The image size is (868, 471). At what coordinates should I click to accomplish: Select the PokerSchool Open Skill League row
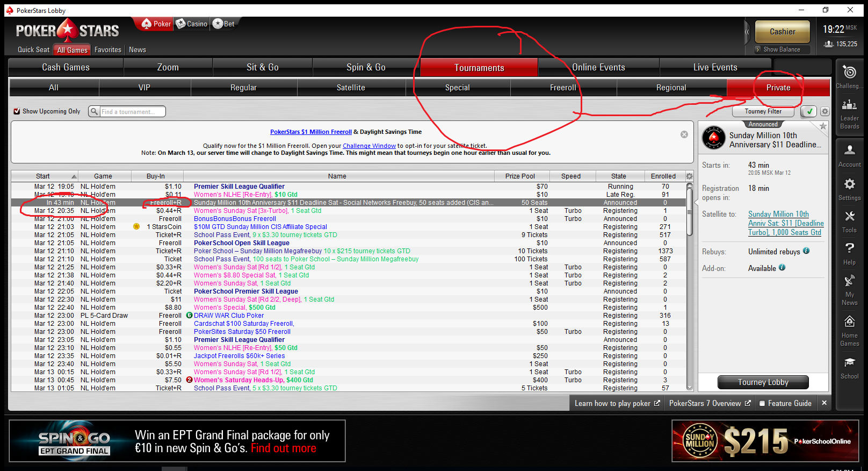tap(348, 242)
